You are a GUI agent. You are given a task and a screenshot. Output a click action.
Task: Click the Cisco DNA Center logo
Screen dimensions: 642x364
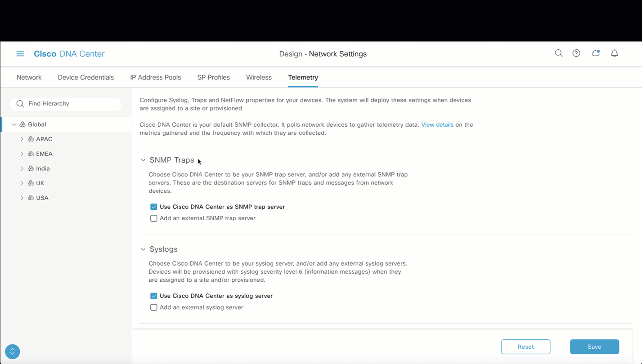(69, 54)
